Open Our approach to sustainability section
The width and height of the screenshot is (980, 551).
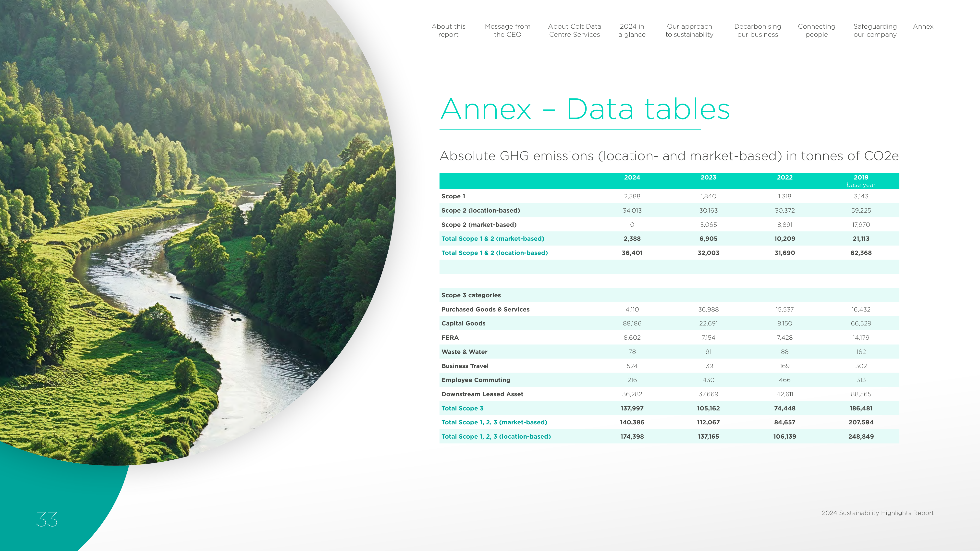pos(689,30)
